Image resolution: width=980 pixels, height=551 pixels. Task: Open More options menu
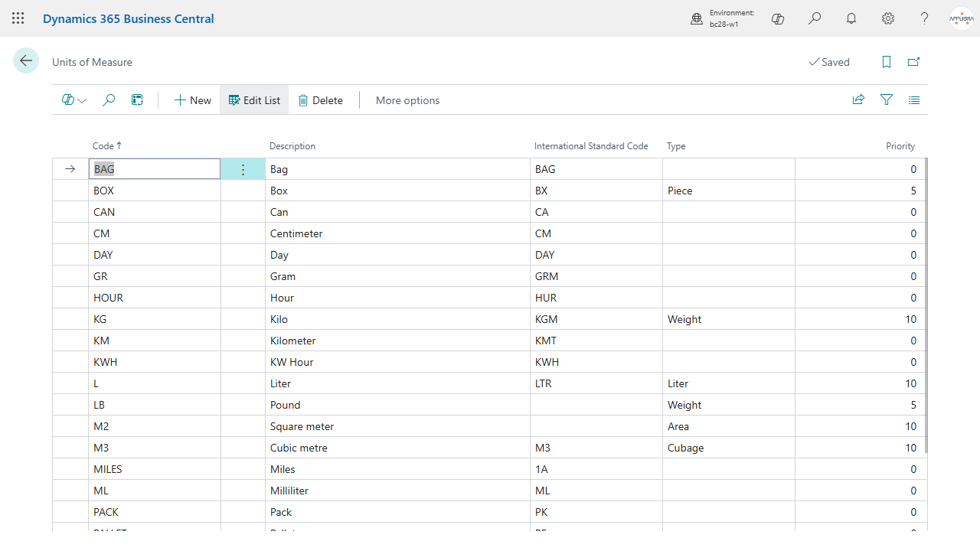(x=407, y=100)
